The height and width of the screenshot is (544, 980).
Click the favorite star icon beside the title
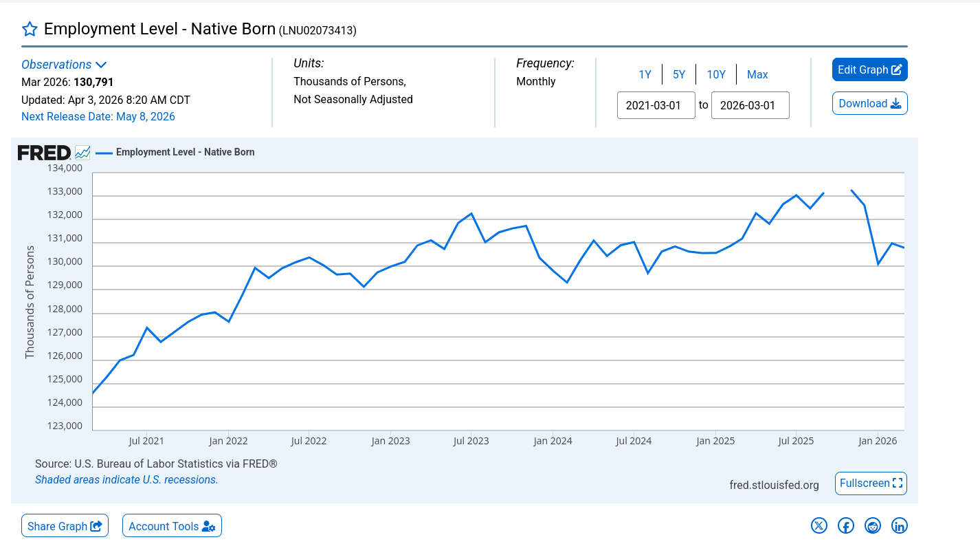30,29
